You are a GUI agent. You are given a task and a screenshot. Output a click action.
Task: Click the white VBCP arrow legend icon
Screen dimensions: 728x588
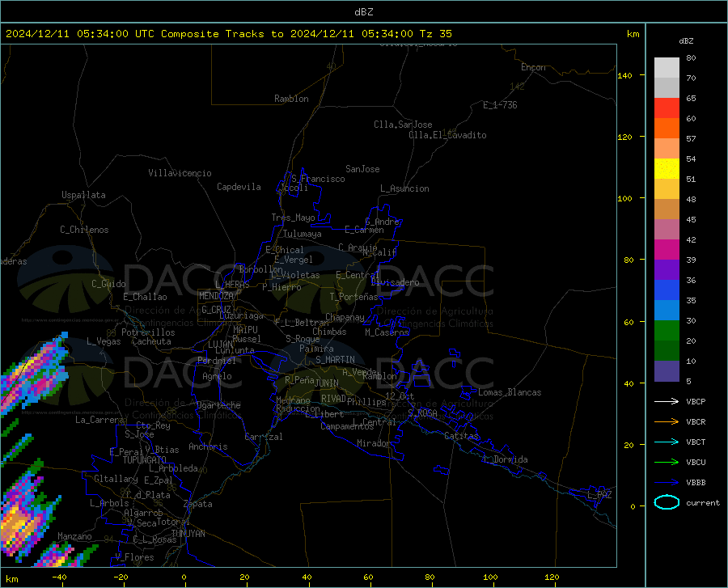pos(667,401)
